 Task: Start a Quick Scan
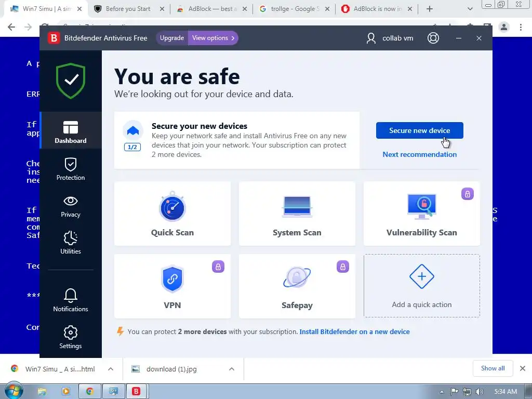(x=172, y=214)
